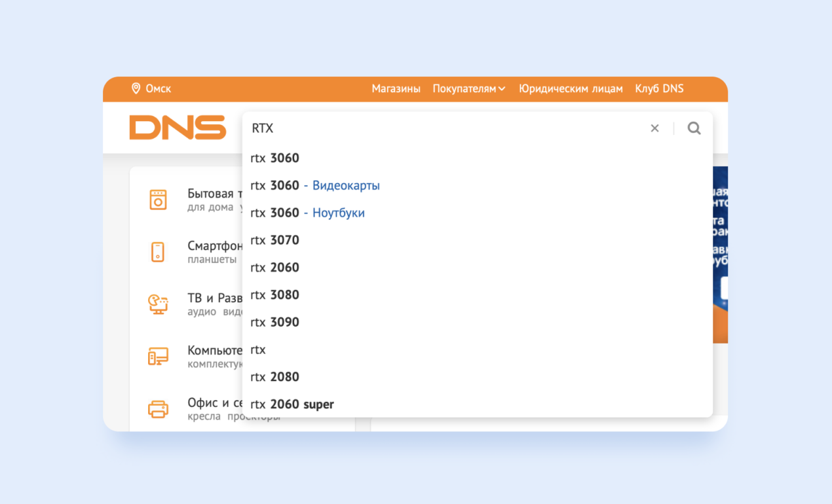Open the Бытовая техника category text

pyautogui.click(x=215, y=194)
